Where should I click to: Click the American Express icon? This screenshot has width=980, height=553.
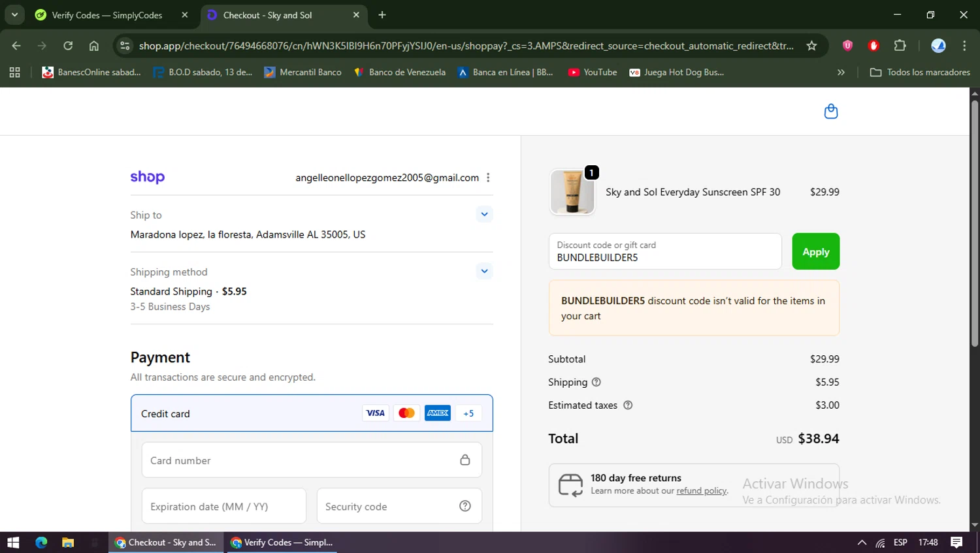438,413
